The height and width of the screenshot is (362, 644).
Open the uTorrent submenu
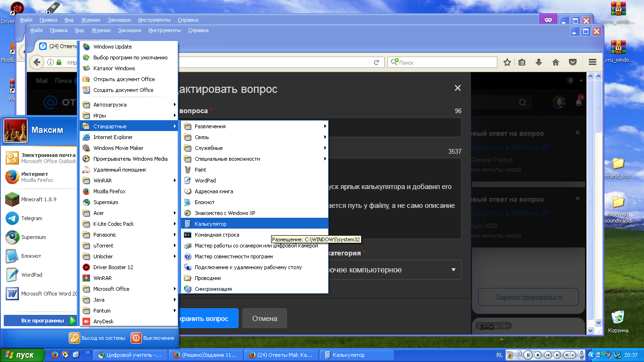click(x=128, y=246)
